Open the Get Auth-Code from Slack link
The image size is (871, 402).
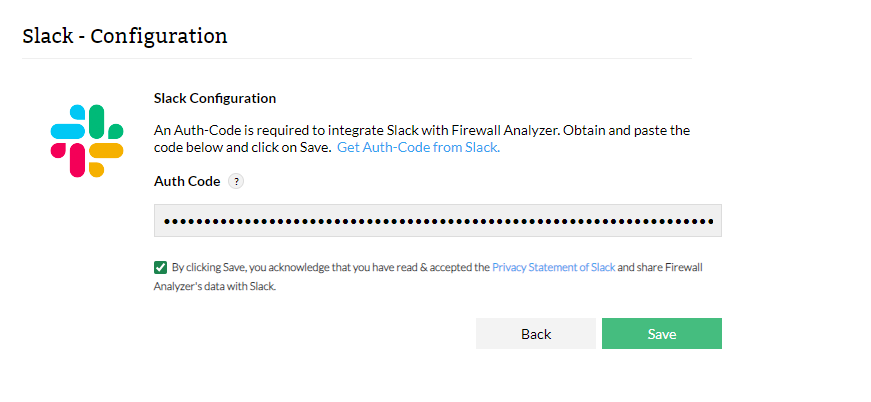pyautogui.click(x=418, y=147)
